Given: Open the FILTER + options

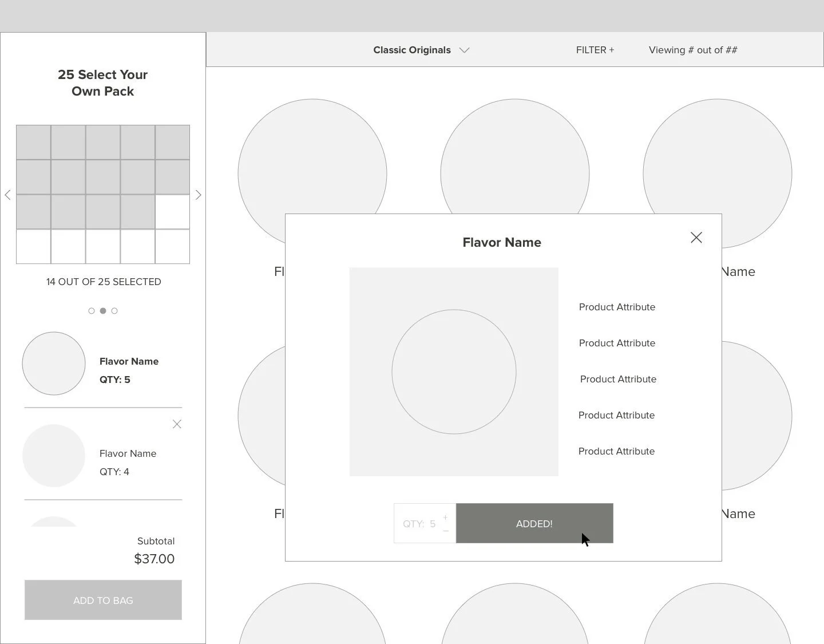Looking at the screenshot, I should [x=595, y=50].
